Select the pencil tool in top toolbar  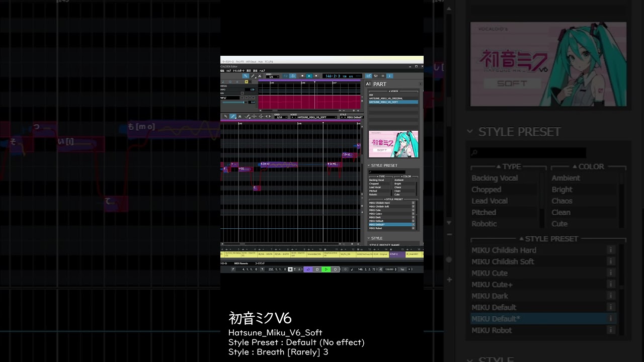click(x=253, y=76)
